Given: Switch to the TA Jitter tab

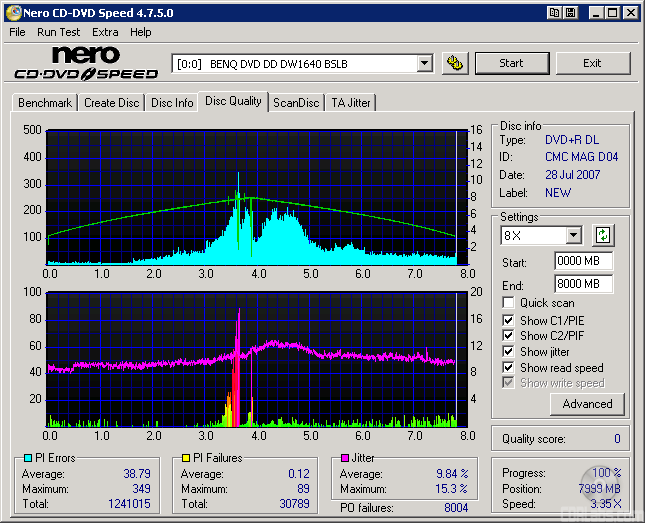Looking at the screenshot, I should click(351, 103).
